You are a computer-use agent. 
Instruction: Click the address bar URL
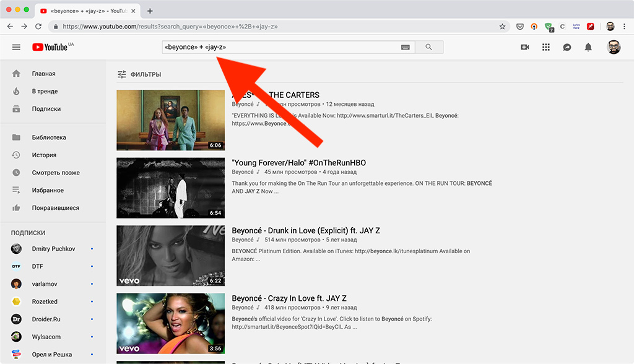(x=170, y=26)
